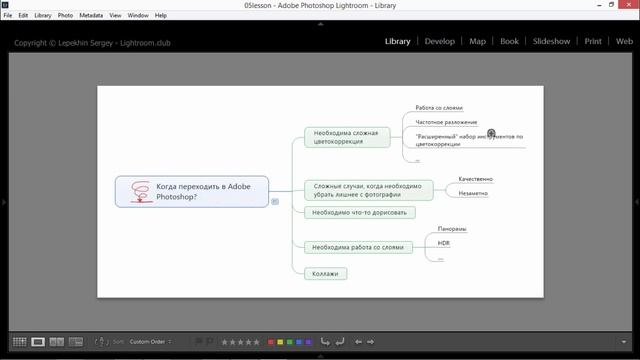Open the Edit menu

pyautogui.click(x=23, y=16)
